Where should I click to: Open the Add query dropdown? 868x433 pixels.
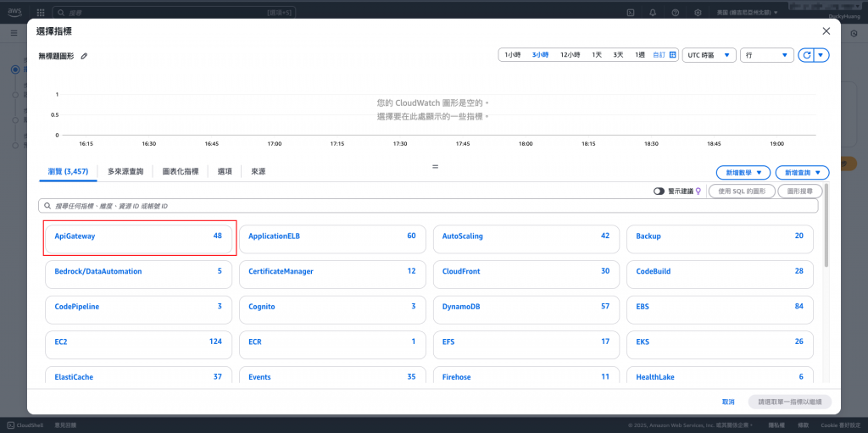802,172
